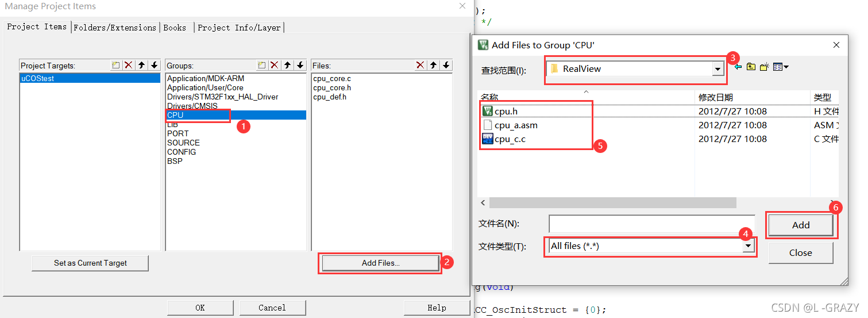
Task: Click left arrow of file list scrollbar
Action: click(x=483, y=202)
